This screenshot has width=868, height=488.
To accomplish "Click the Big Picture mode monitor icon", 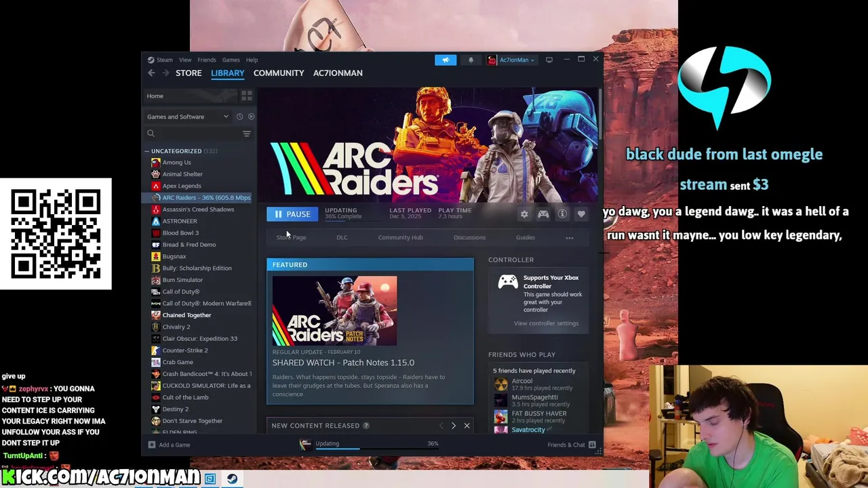I will 549,60.
